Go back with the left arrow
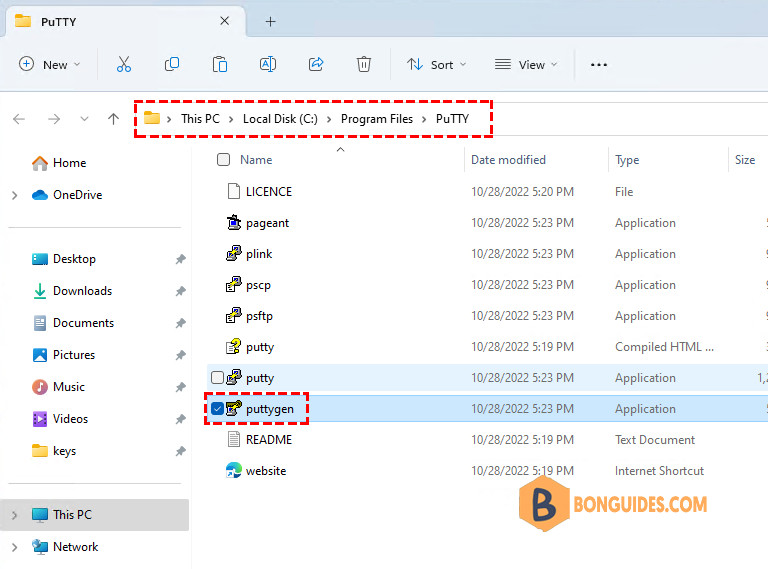This screenshot has width=768, height=569. [x=19, y=119]
